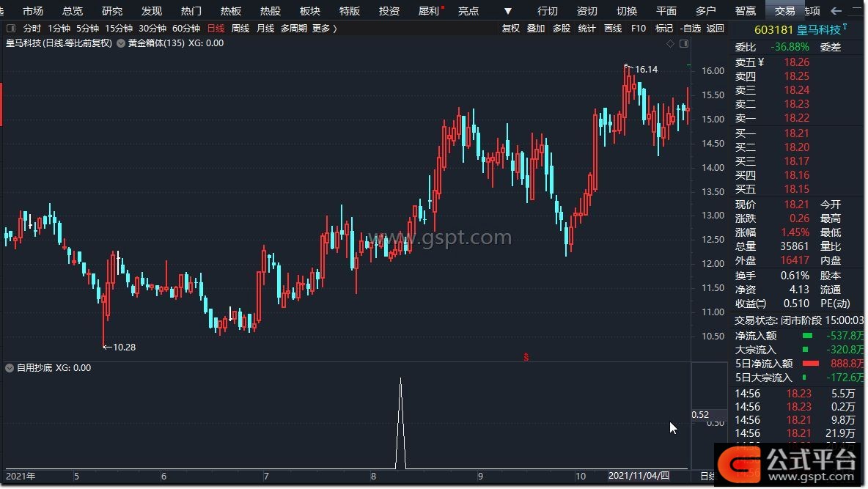
Task: Expand the 更多 period options
Action: pos(324,29)
